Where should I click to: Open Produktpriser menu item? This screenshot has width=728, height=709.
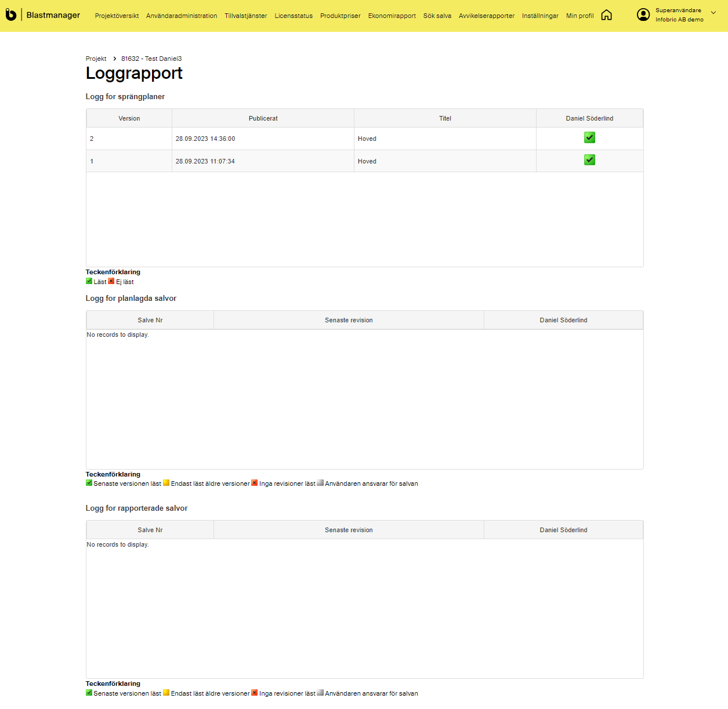pos(341,16)
